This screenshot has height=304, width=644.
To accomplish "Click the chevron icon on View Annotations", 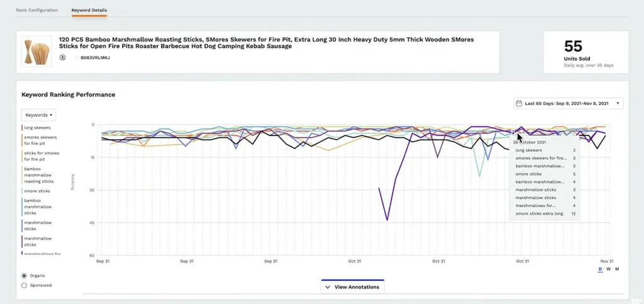I will (x=328, y=287).
